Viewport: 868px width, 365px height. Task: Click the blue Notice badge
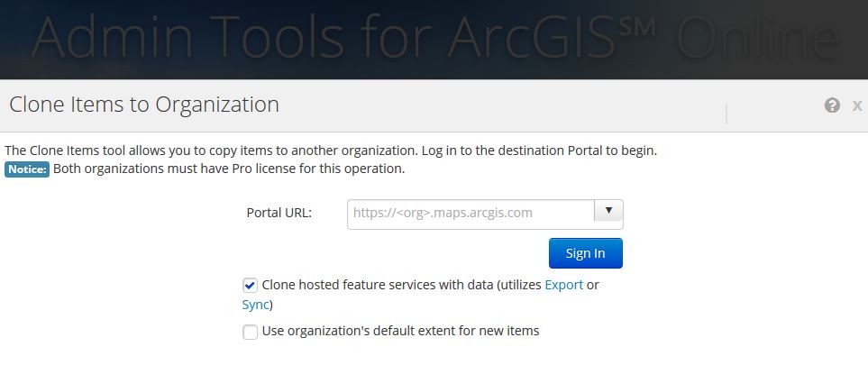[27, 169]
